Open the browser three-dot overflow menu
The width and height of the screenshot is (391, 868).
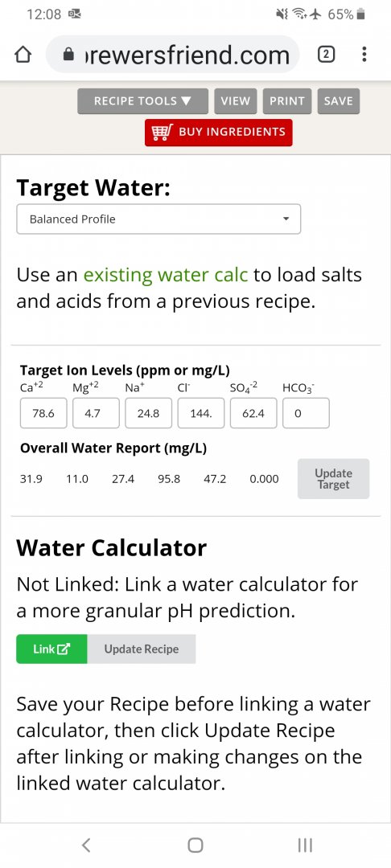(x=364, y=55)
